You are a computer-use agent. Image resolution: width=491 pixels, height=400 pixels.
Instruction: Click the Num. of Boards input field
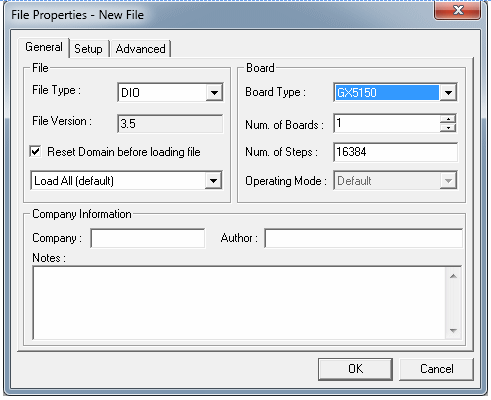(387, 123)
